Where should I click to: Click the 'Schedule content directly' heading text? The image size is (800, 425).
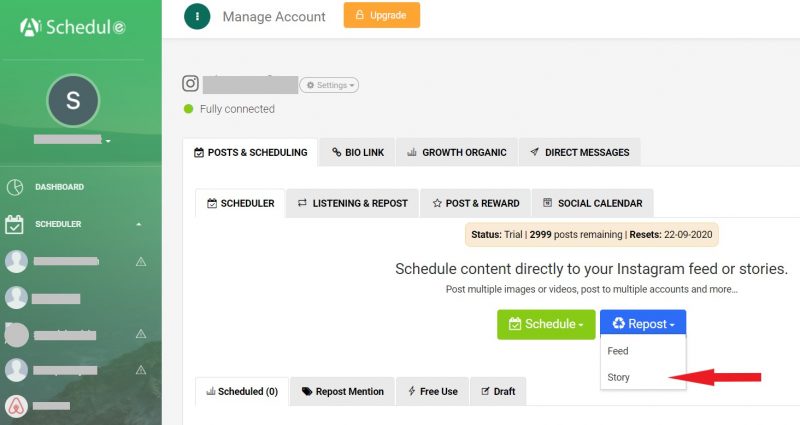click(591, 269)
